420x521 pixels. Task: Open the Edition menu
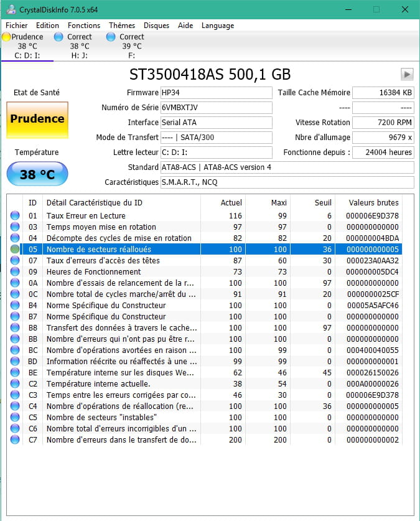[47, 26]
